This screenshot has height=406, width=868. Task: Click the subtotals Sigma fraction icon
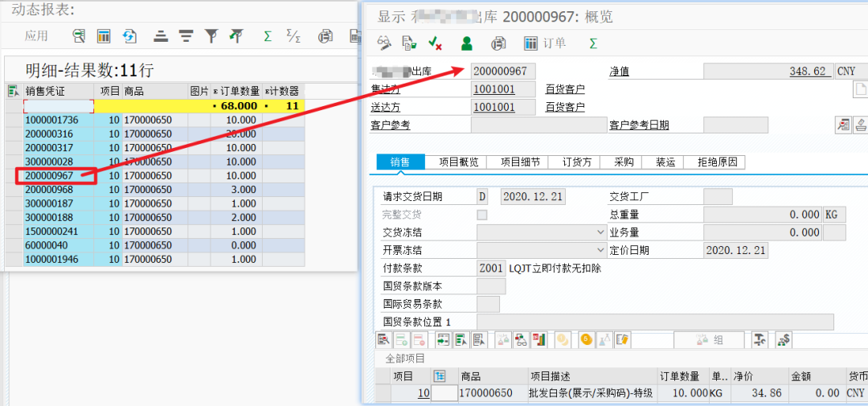293,36
